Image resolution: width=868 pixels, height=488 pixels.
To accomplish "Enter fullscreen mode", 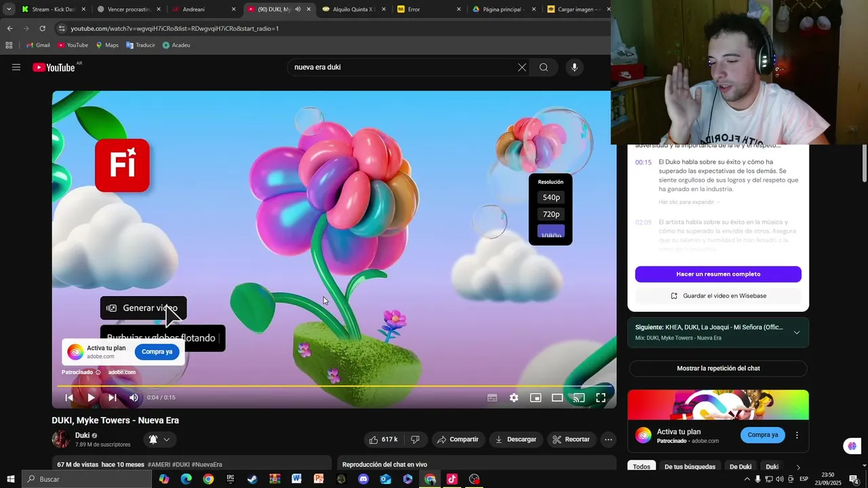I will (x=601, y=398).
